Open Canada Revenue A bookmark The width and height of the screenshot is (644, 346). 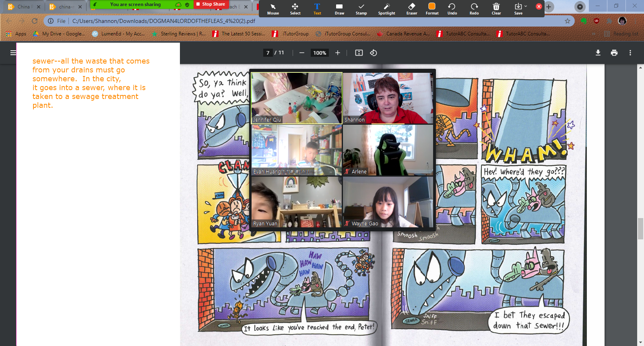[403, 34]
